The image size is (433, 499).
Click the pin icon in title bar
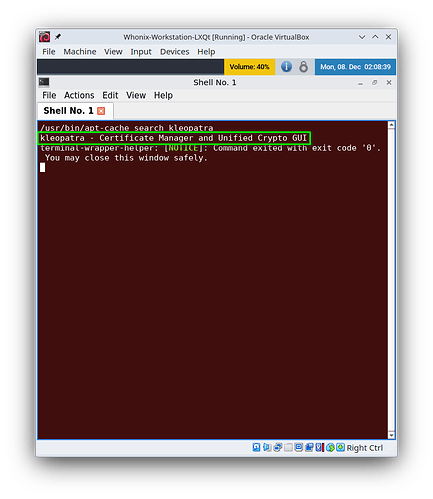[58, 37]
